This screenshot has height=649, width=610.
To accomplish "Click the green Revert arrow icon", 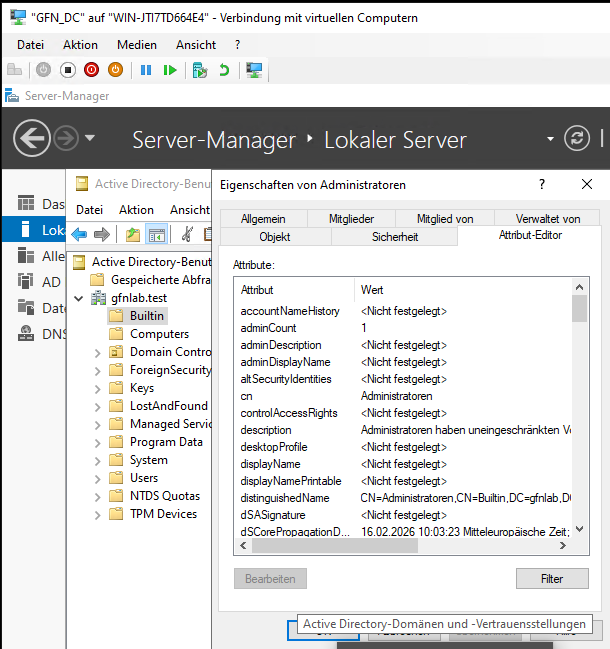I will pos(224,70).
